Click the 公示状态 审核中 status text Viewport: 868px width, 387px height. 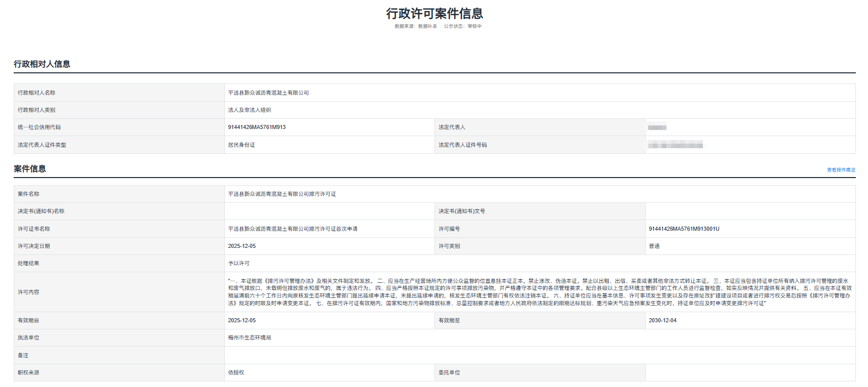coord(462,26)
